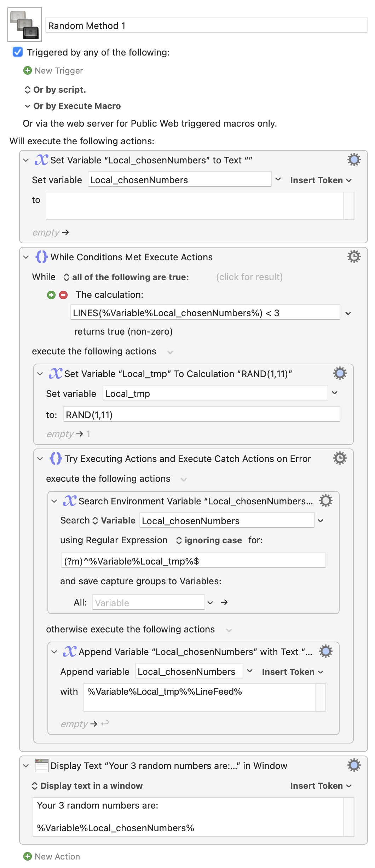Open gear menu for Set Variable Local_chosenNumbers action
This screenshot has height=868, width=375.
pos(354,160)
